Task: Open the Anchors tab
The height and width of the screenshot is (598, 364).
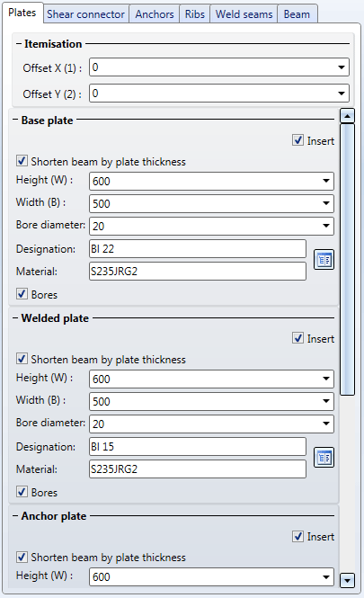Action: pyautogui.click(x=155, y=14)
